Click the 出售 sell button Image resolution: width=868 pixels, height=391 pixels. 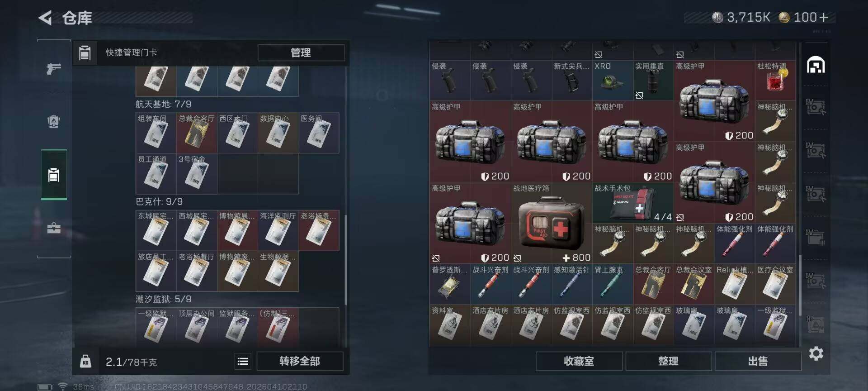point(758,361)
